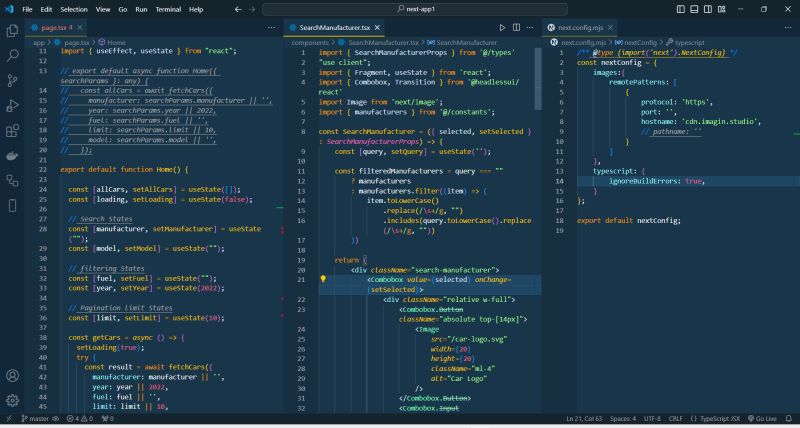Open more actions for page.tsx editor group
This screenshot has height=428, width=800.
click(x=271, y=28)
